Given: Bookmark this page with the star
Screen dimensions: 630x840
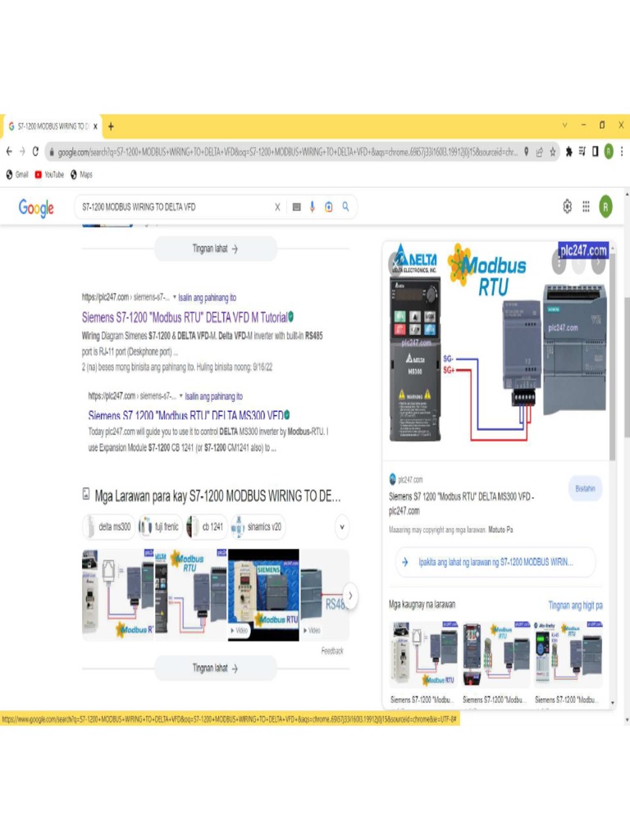Looking at the screenshot, I should 553,152.
